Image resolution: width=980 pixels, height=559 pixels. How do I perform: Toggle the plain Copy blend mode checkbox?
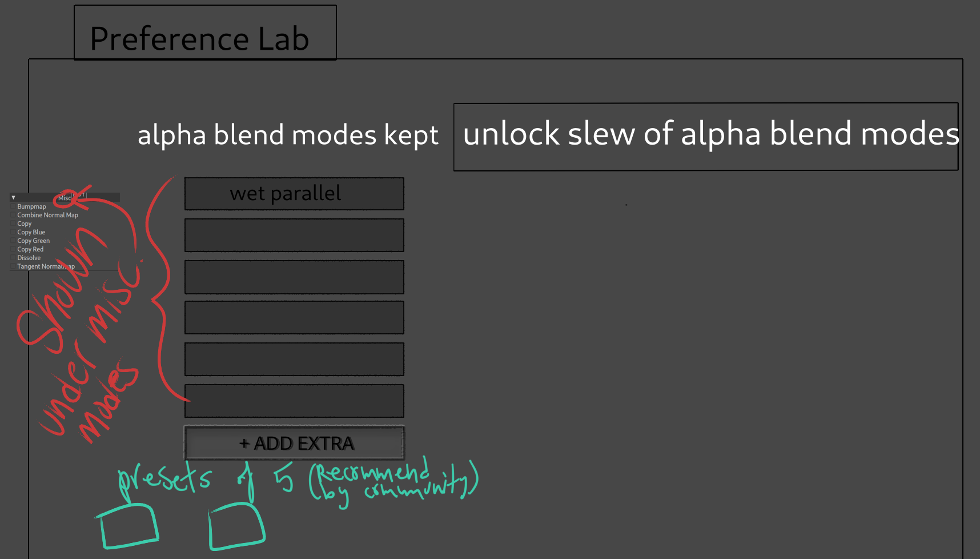(13, 224)
